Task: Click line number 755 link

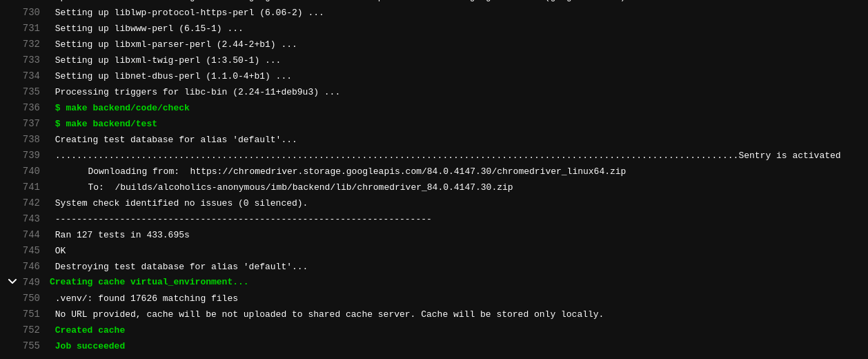Action: click(31, 346)
